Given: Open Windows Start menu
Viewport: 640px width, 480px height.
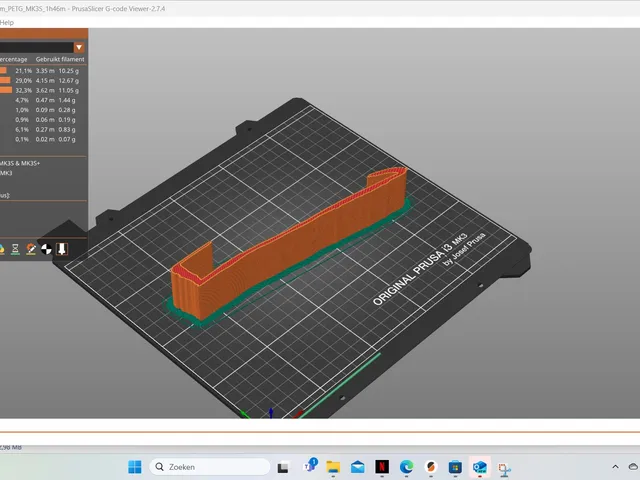Looking at the screenshot, I should (x=135, y=467).
